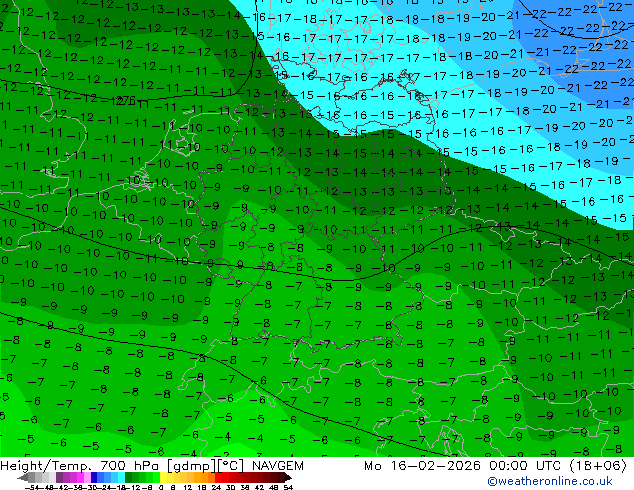Click the dark blue -30 legend swatch
This screenshot has width=634, height=490.
94,477
